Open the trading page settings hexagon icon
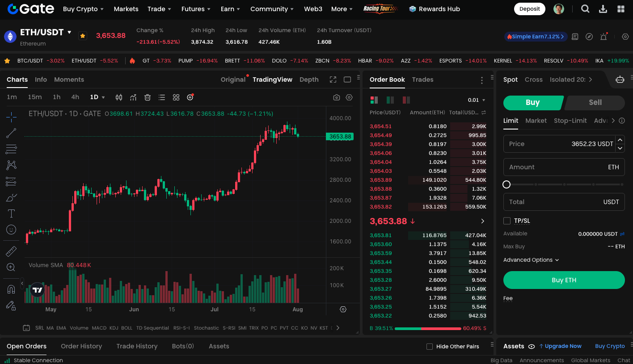Image resolution: width=633 pixels, height=364 pixels. click(625, 37)
